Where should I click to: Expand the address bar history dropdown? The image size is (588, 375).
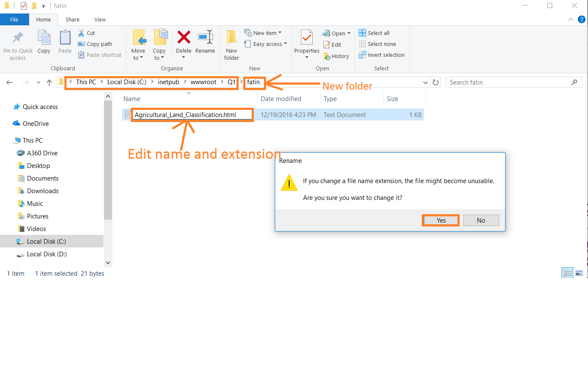(x=426, y=82)
